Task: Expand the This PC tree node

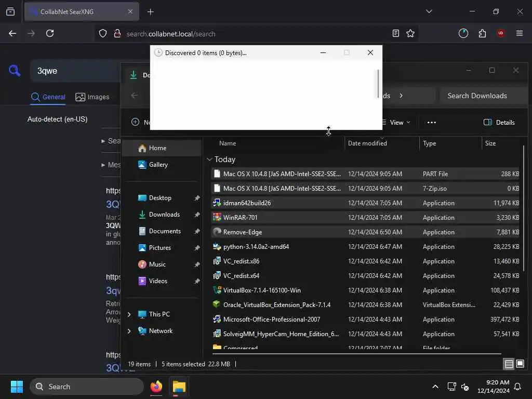Action: [x=129, y=314]
